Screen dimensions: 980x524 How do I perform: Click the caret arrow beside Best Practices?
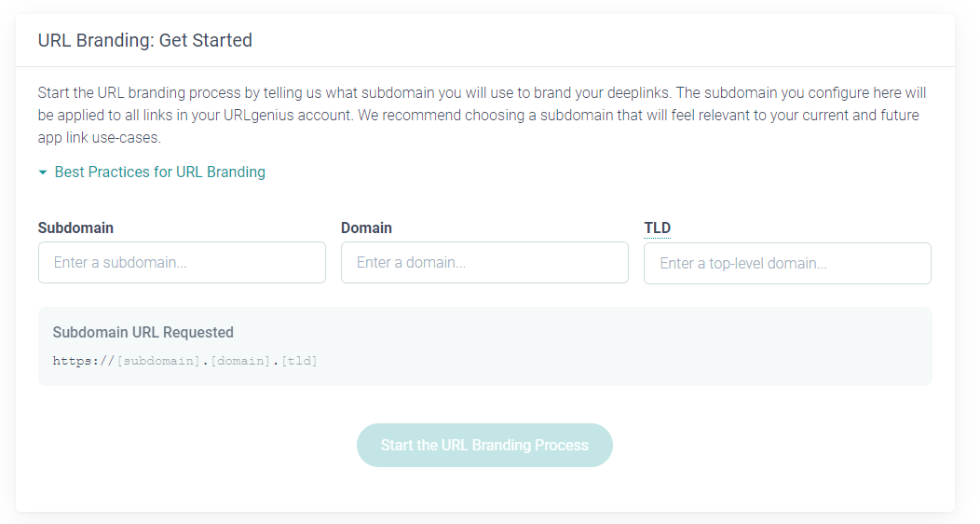point(43,172)
